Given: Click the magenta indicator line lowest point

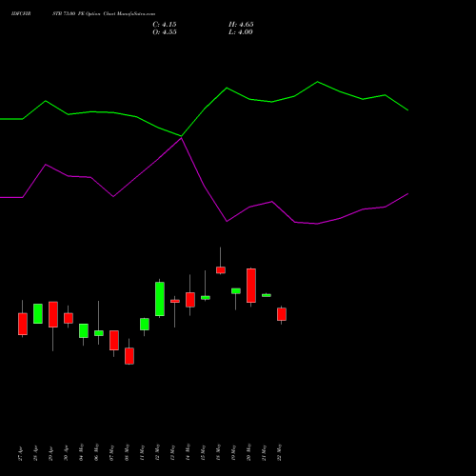Looking at the screenshot, I should tap(317, 224).
